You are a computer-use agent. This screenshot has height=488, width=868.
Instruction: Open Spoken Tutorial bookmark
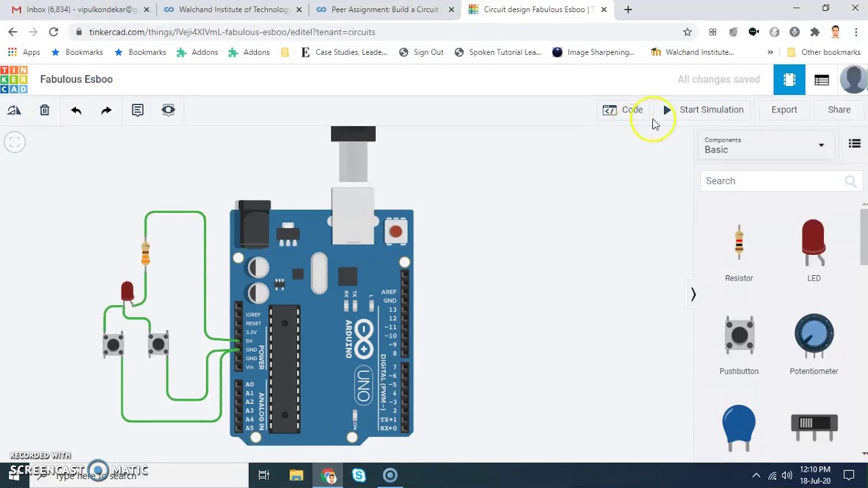click(x=498, y=52)
